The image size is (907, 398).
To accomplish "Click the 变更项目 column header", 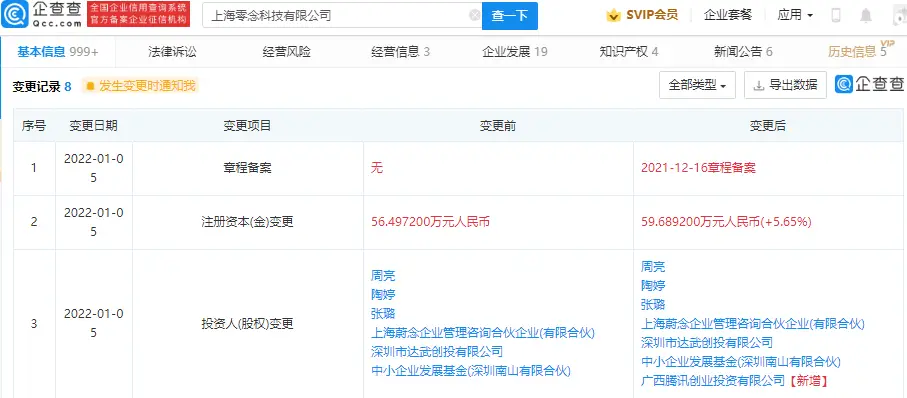I will 248,126.
